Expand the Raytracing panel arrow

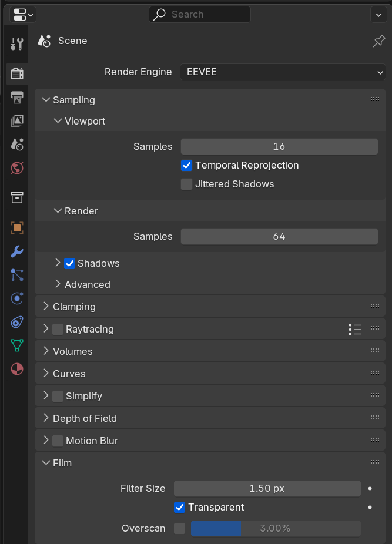[x=46, y=328]
